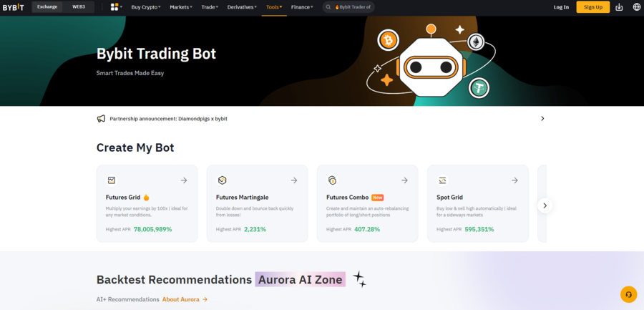Click Smart Trades Made Easy text
Viewport: 644px width, 310px height.
(130, 73)
